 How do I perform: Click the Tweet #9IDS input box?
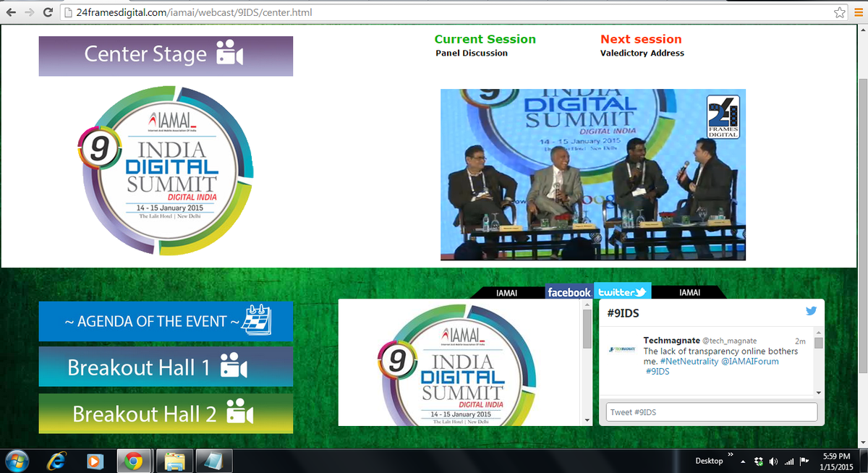click(x=712, y=412)
